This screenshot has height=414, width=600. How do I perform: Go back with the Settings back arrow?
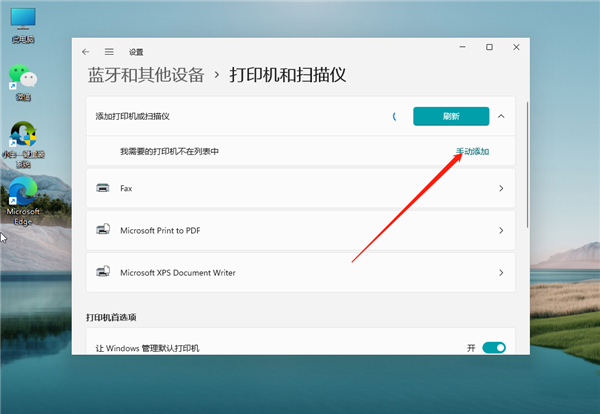click(x=86, y=52)
